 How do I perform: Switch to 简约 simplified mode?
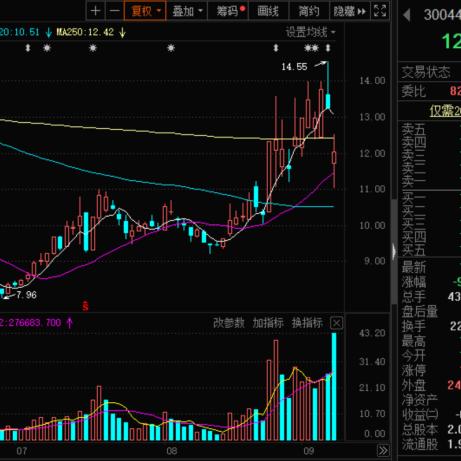coord(309,11)
